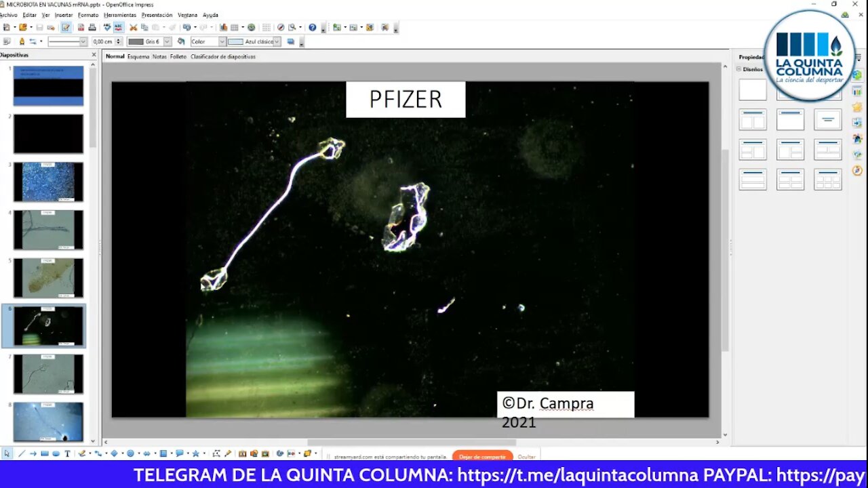Click the slide editor vertical scrollbar

(725, 251)
